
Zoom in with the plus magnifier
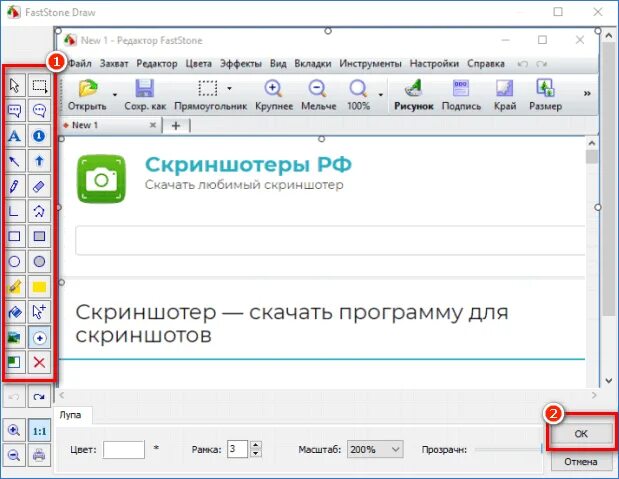[x=15, y=430]
